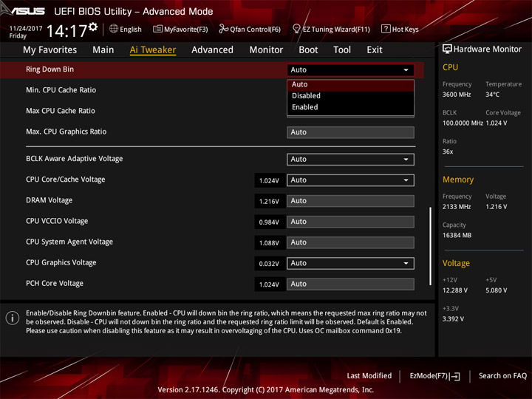Click the 14:17 clock display
The height and width of the screenshot is (399, 532).
click(x=66, y=31)
